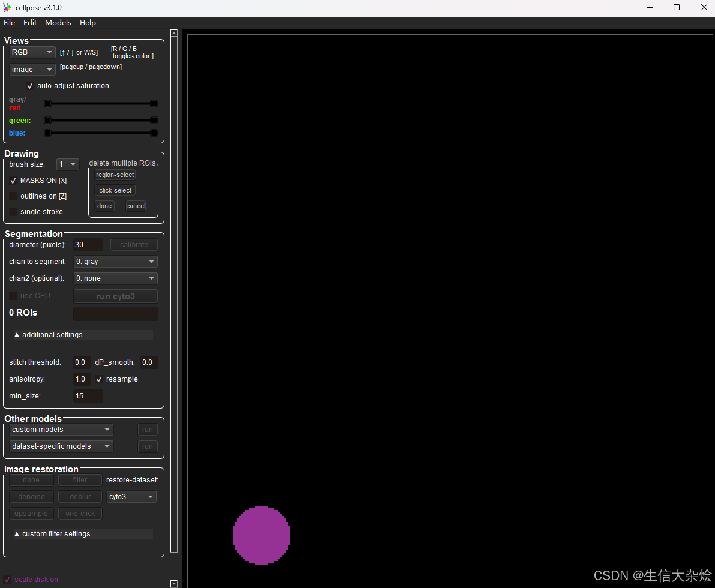Enable single stroke checkbox
This screenshot has height=588, width=715.
[x=13, y=211]
